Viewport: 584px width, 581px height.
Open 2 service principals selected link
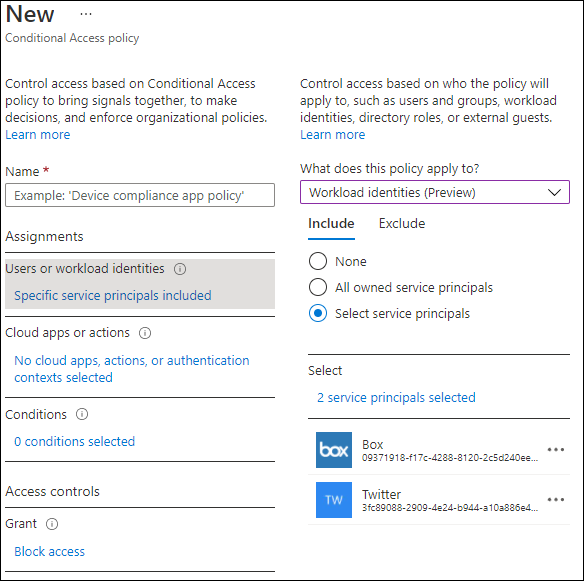[x=396, y=397]
